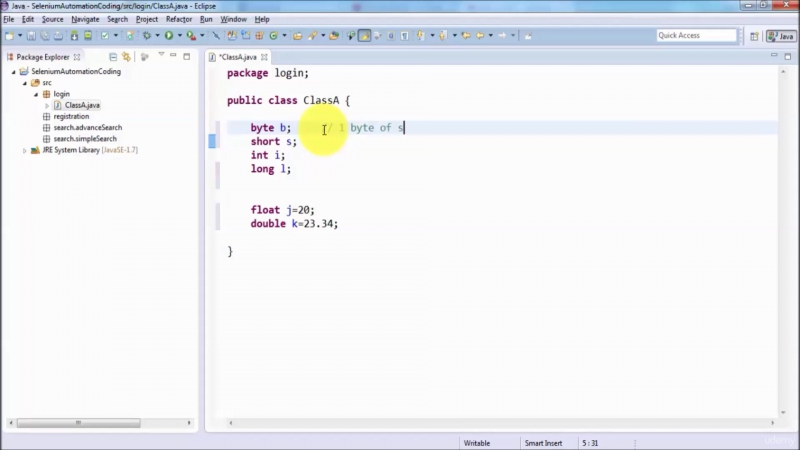This screenshot has height=450, width=800.
Task: Toggle Block Selection mode icon
Action: (391, 36)
